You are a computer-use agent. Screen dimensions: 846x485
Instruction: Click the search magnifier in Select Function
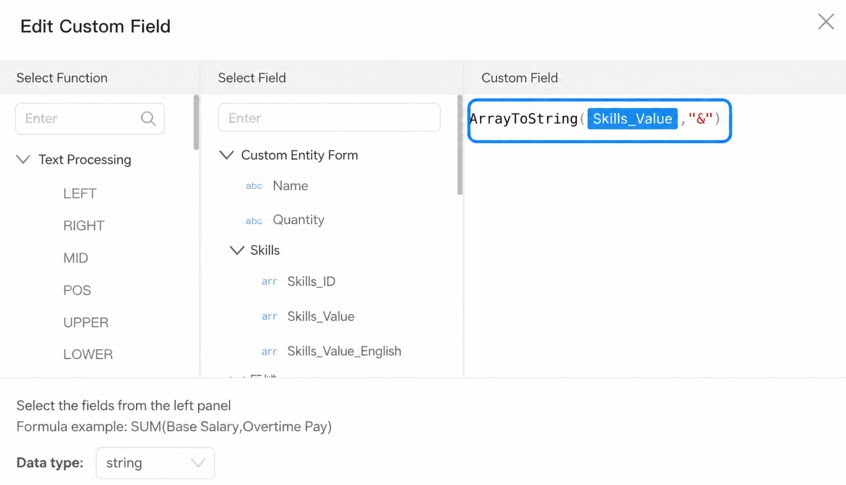148,119
